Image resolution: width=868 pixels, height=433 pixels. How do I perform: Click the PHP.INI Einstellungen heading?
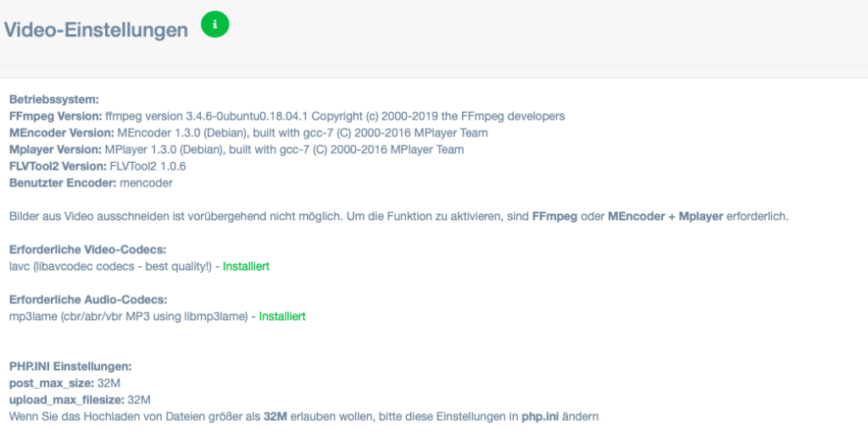(71, 367)
